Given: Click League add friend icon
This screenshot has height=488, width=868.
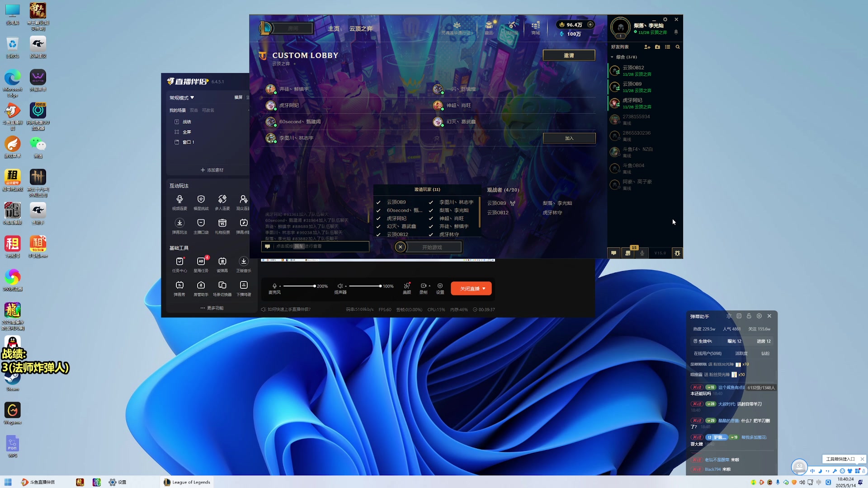Looking at the screenshot, I should (647, 47).
